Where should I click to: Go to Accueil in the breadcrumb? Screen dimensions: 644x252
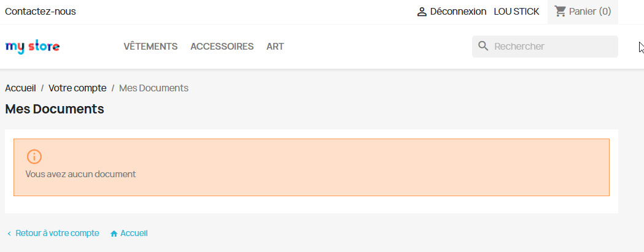pos(20,88)
